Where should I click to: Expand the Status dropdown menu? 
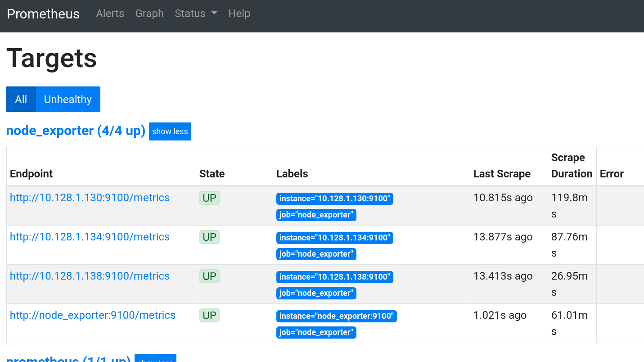(x=196, y=14)
